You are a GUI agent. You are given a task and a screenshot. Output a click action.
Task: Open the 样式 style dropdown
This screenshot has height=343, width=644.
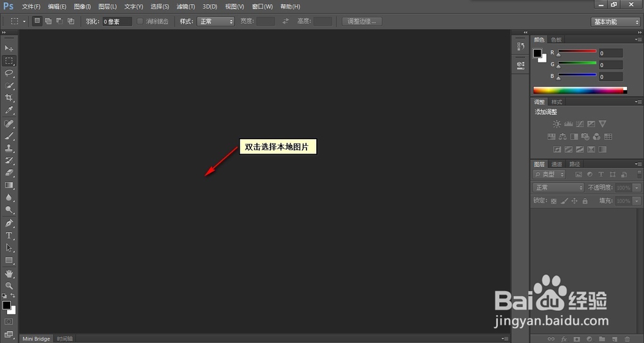click(216, 21)
